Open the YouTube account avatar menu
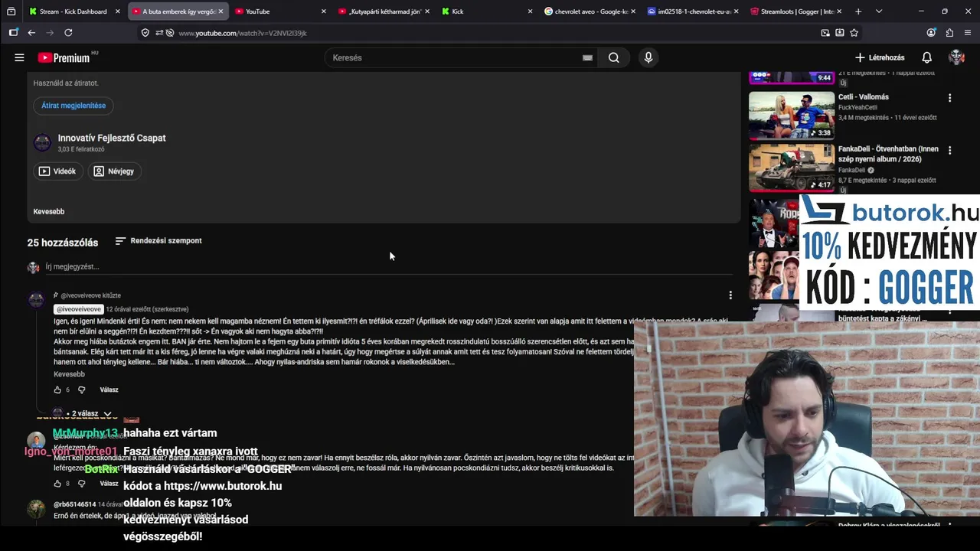The height and width of the screenshot is (551, 980). click(956, 57)
